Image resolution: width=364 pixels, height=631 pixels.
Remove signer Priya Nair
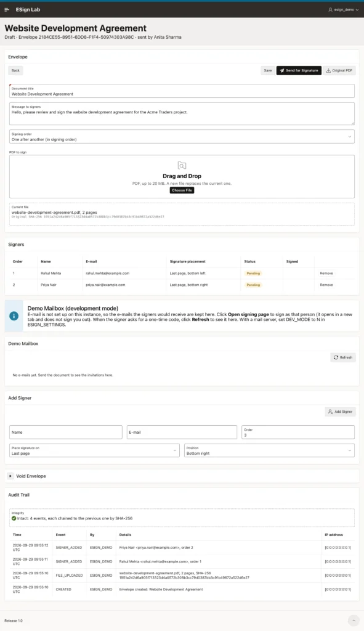click(x=326, y=285)
